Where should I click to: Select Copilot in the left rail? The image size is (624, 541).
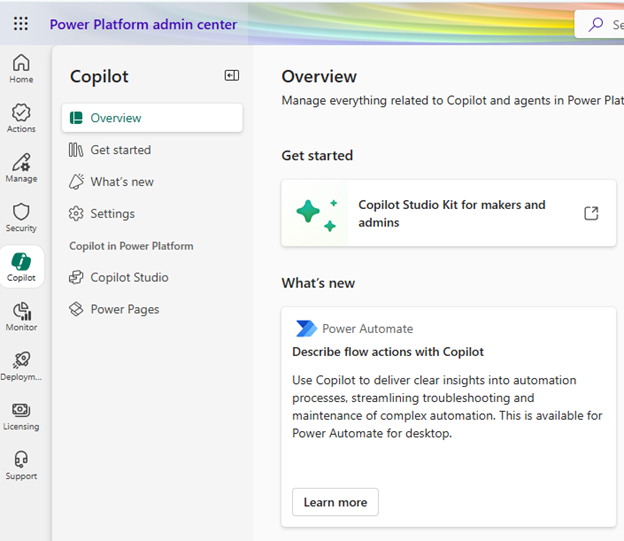21,267
